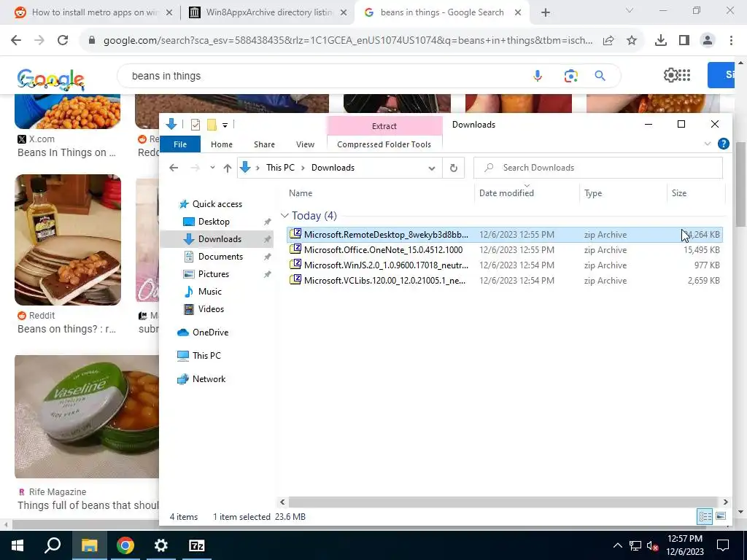Open Chrome profile avatar icon

coord(708,41)
